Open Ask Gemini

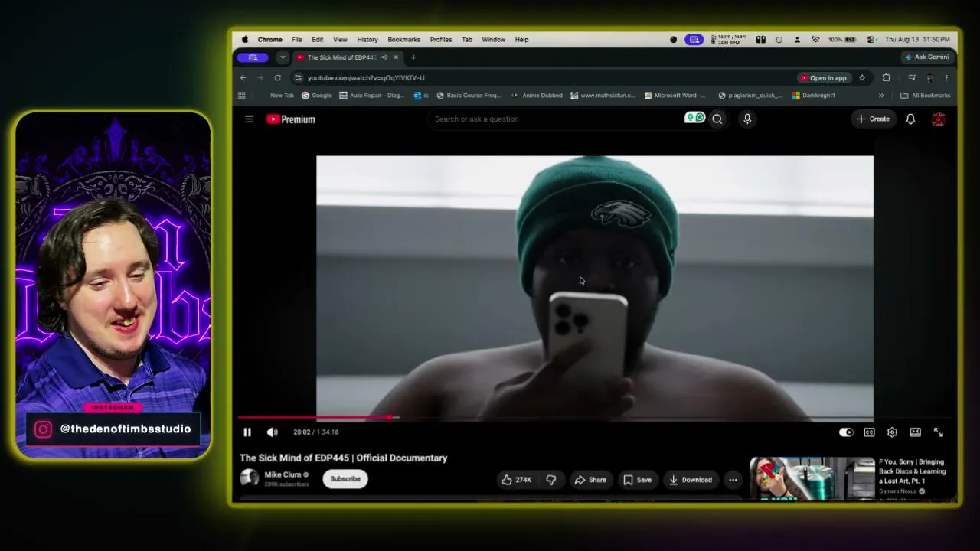(926, 57)
